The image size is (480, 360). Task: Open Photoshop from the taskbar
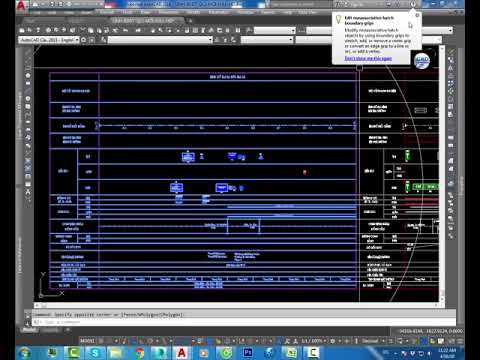(247, 352)
